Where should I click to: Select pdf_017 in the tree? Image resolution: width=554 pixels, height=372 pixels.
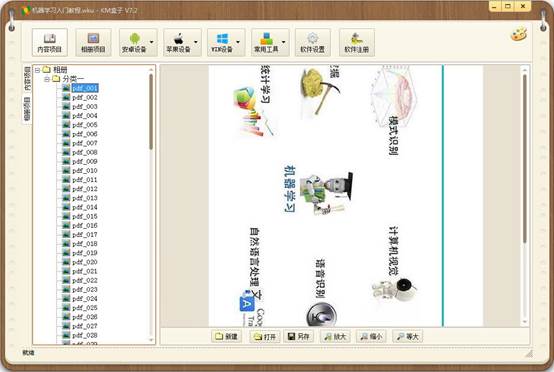[x=85, y=235]
